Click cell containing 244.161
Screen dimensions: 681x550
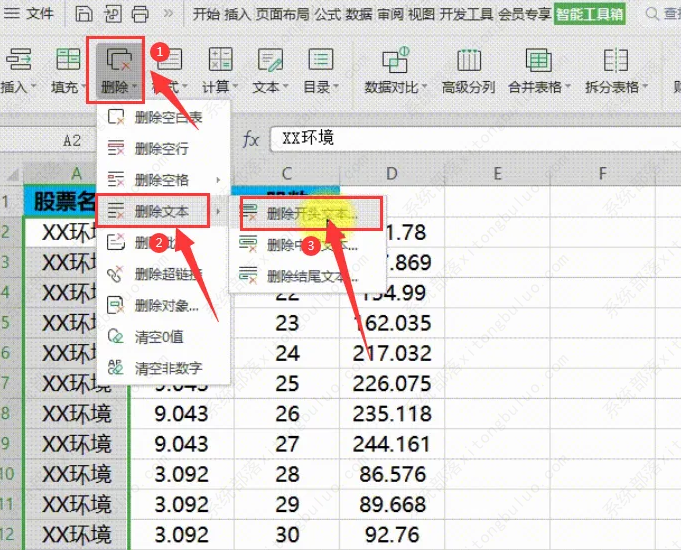(392, 444)
